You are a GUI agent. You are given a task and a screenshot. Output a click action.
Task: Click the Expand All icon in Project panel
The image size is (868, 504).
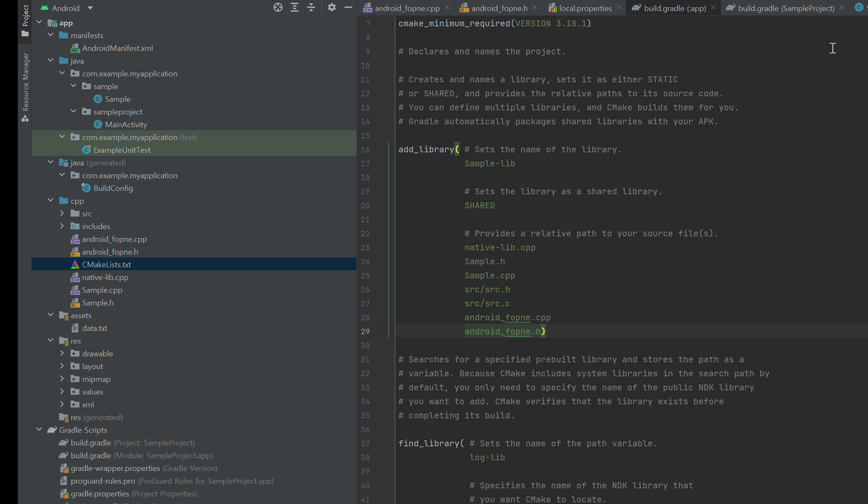295,7
